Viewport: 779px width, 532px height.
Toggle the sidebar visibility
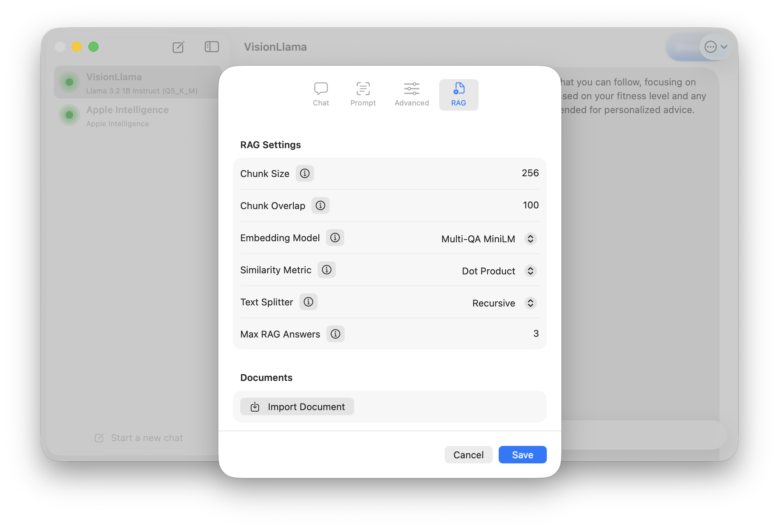click(211, 47)
